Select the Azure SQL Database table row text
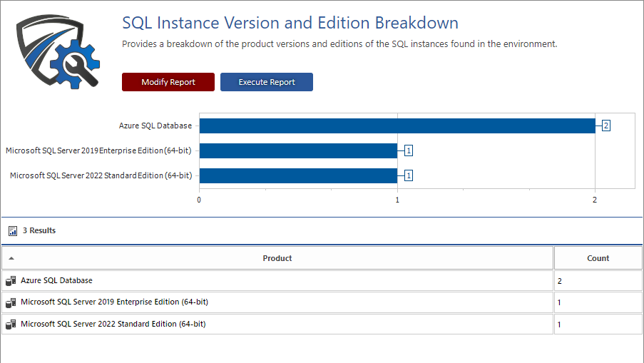This screenshot has height=363, width=644. tap(56, 281)
